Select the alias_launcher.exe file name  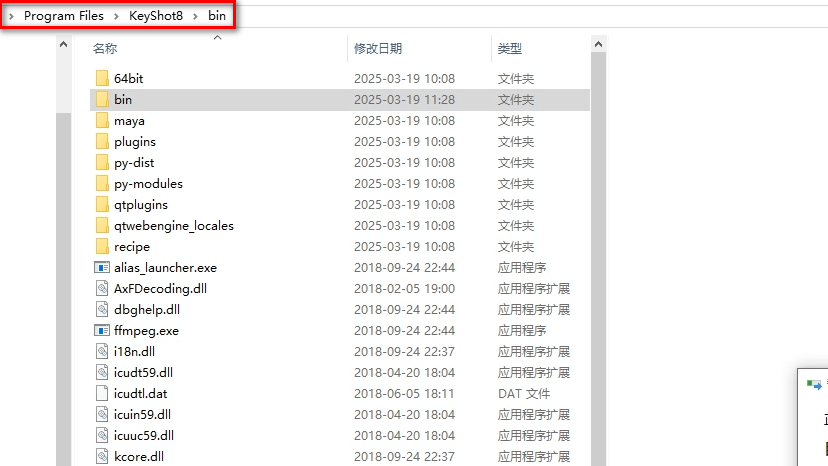pos(165,268)
